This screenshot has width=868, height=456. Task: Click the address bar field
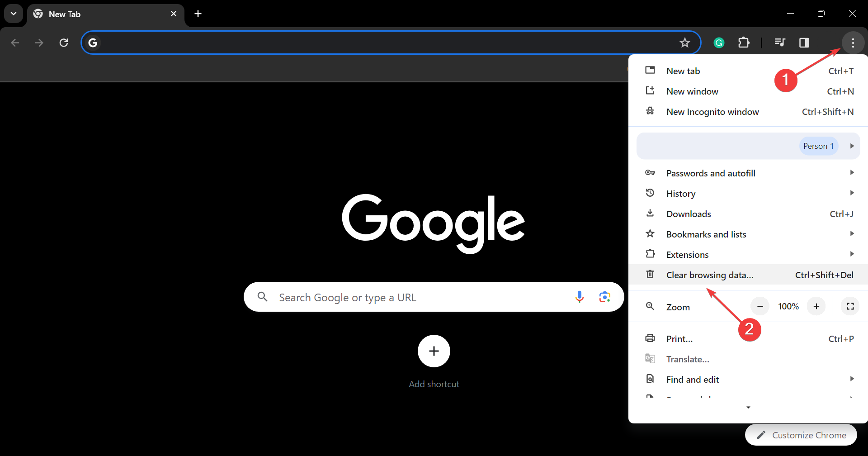391,43
